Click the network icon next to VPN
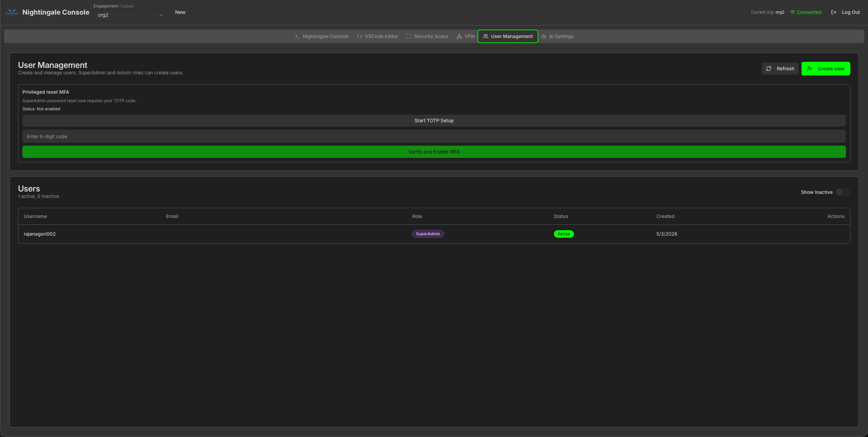Viewport: 868px width, 437px height. click(x=459, y=36)
